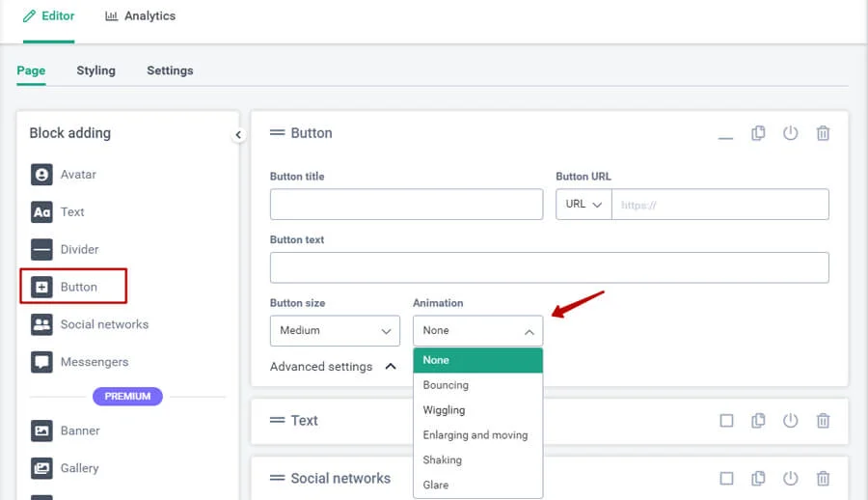
Task: Click the Button title input field
Action: pyautogui.click(x=406, y=205)
